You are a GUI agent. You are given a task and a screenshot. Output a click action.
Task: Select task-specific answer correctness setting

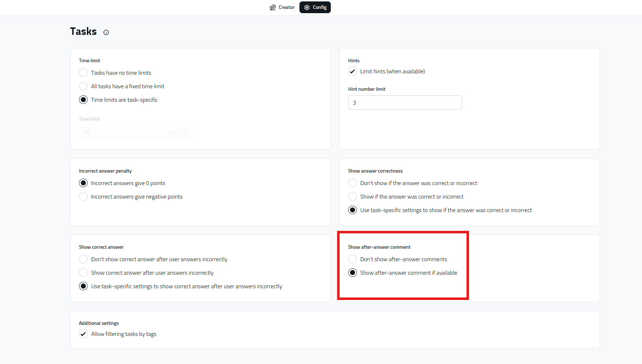(353, 210)
